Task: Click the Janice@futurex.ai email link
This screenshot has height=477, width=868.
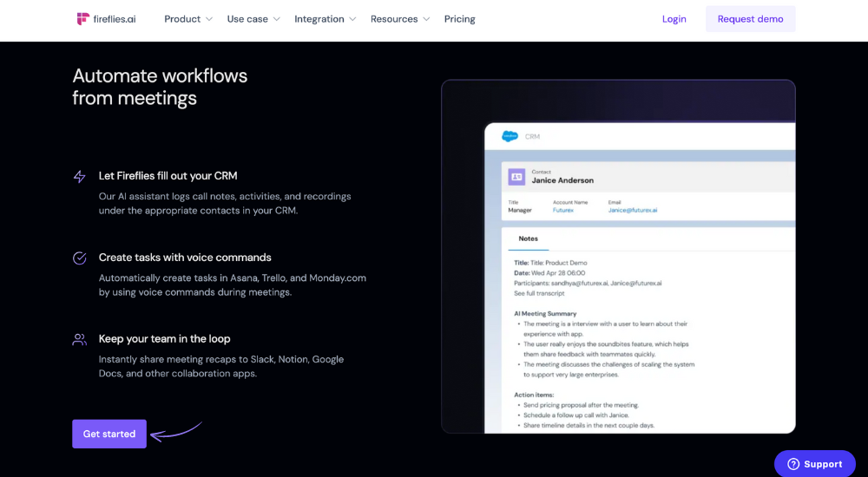Action: tap(633, 210)
